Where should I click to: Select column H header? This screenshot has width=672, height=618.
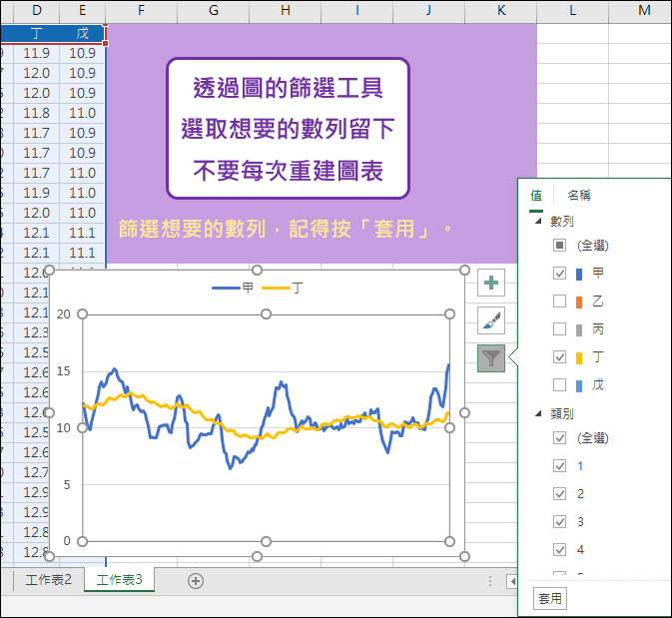(x=285, y=11)
